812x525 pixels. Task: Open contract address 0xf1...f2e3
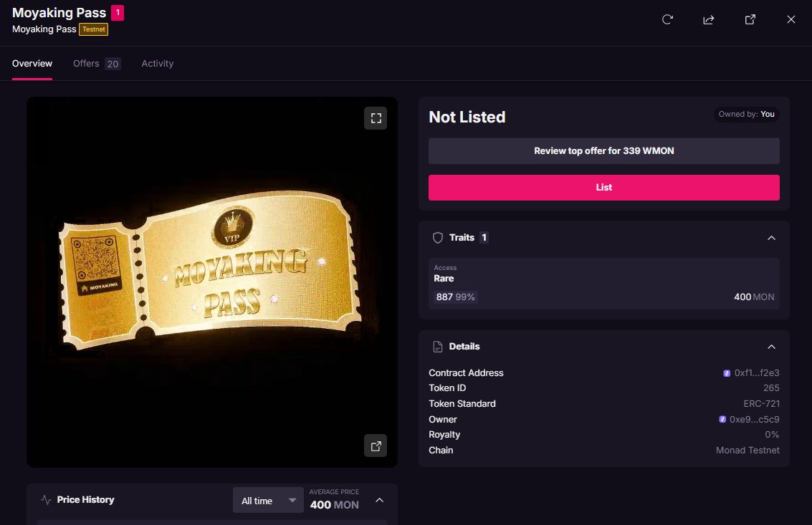[x=756, y=372]
